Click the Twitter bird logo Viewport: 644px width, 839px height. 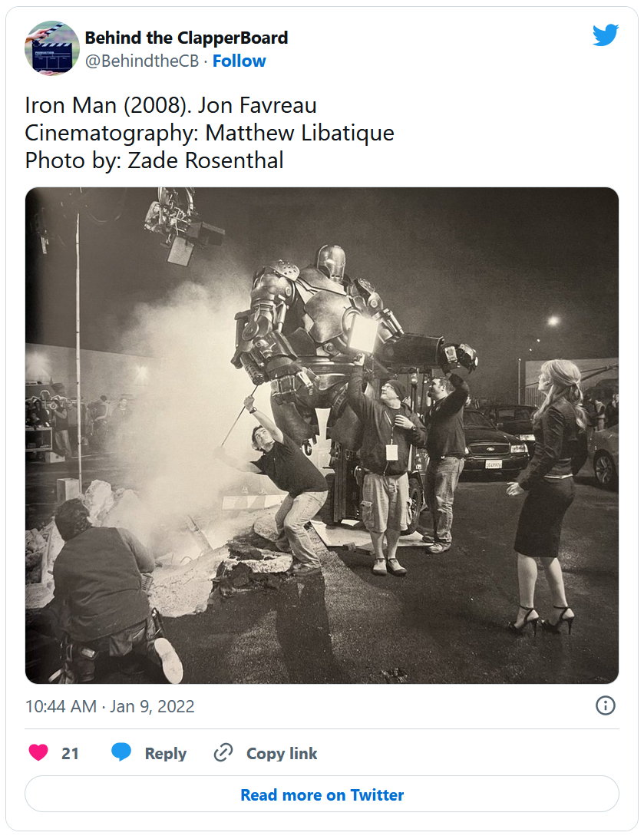(605, 35)
